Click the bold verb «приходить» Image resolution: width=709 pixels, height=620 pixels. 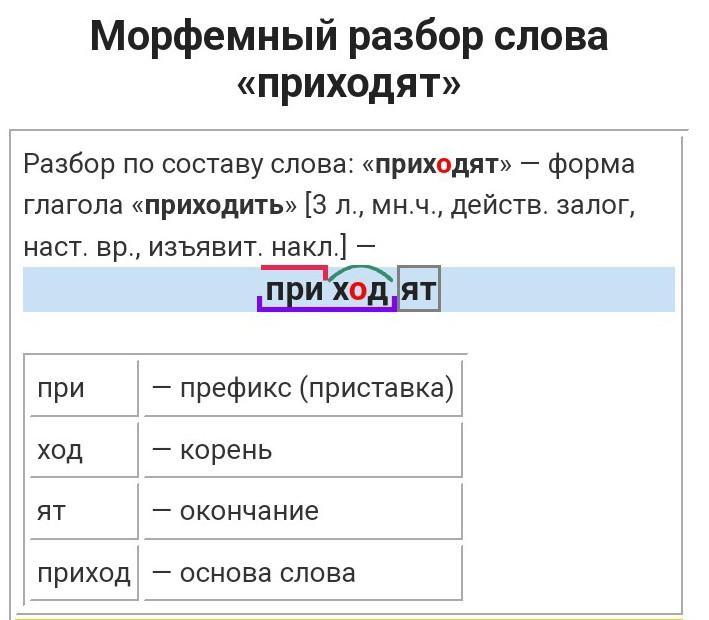214,206
